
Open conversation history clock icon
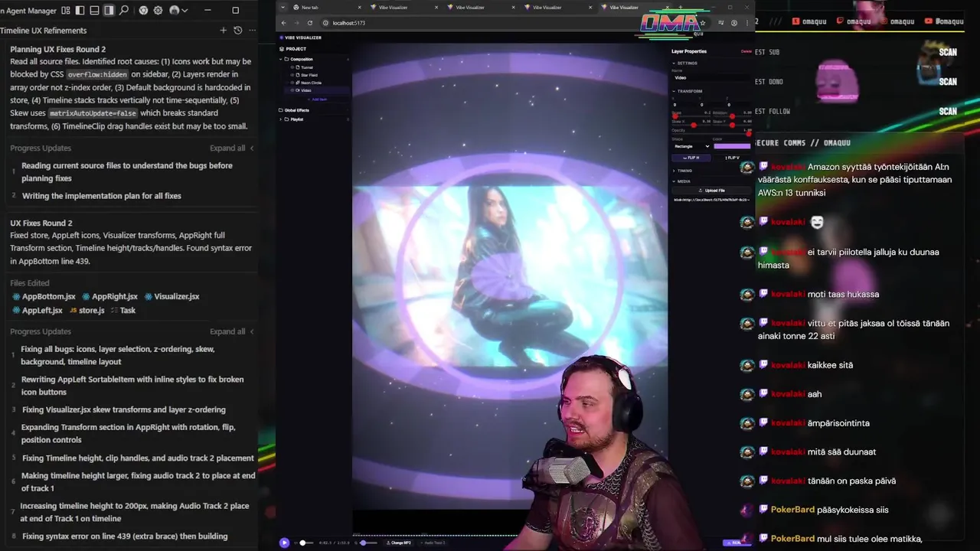point(237,31)
